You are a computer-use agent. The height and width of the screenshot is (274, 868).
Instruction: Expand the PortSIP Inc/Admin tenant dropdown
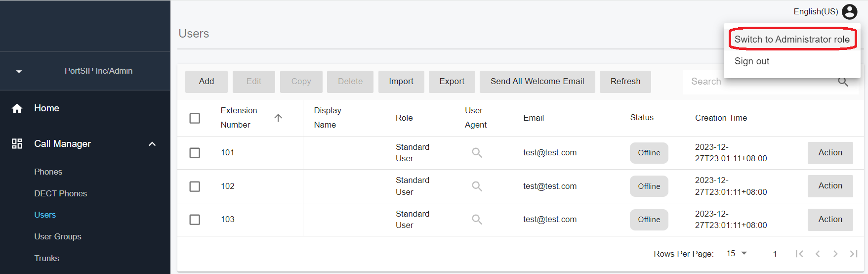tap(19, 71)
